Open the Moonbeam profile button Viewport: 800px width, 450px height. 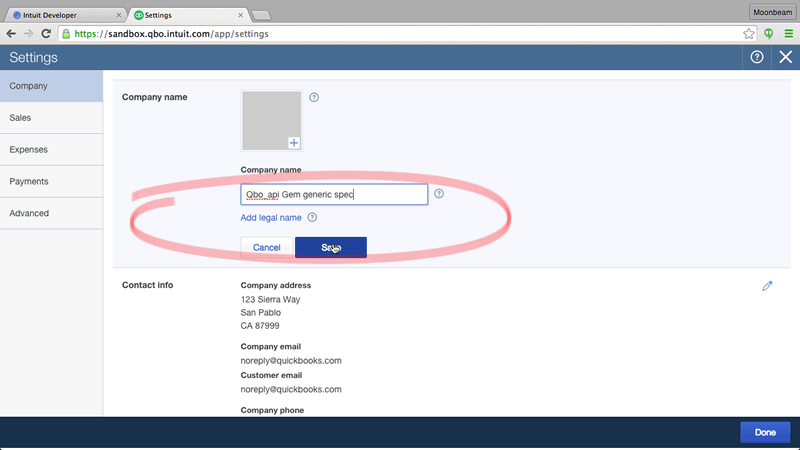click(772, 12)
